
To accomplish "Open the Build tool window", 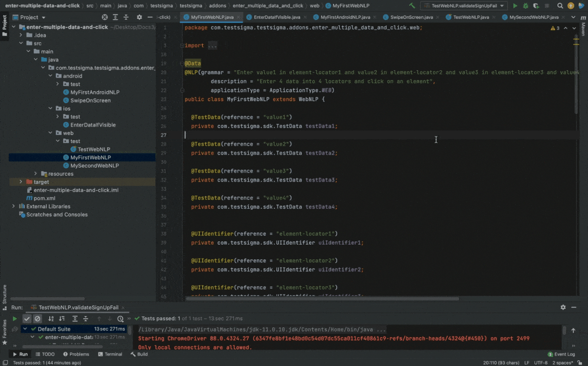I will 139,354.
